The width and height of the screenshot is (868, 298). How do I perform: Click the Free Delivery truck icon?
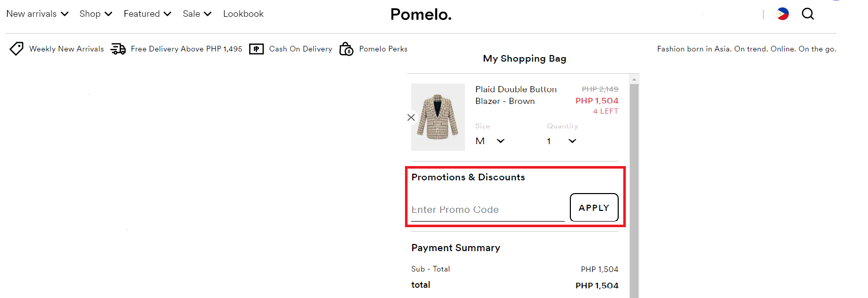pyautogui.click(x=118, y=48)
